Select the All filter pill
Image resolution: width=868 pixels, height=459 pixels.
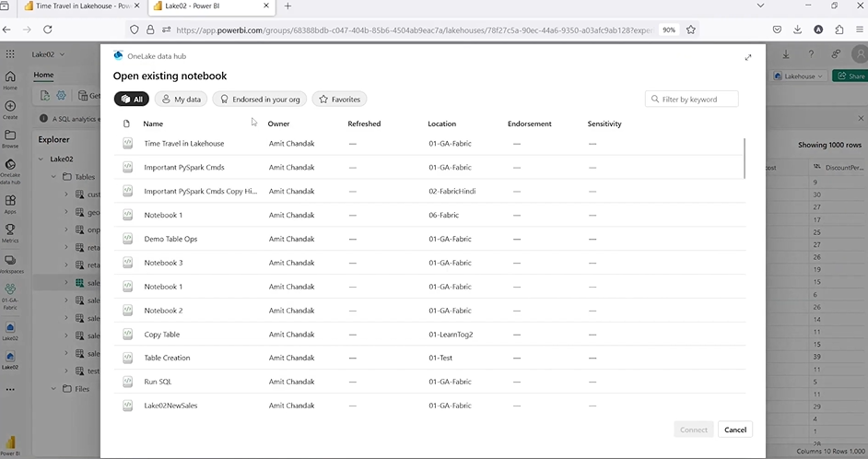coord(132,100)
